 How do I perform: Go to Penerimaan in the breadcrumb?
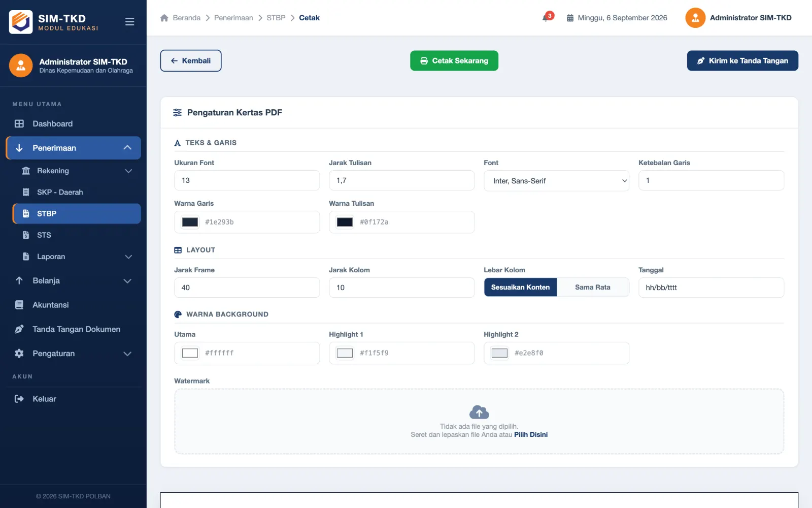(x=233, y=18)
